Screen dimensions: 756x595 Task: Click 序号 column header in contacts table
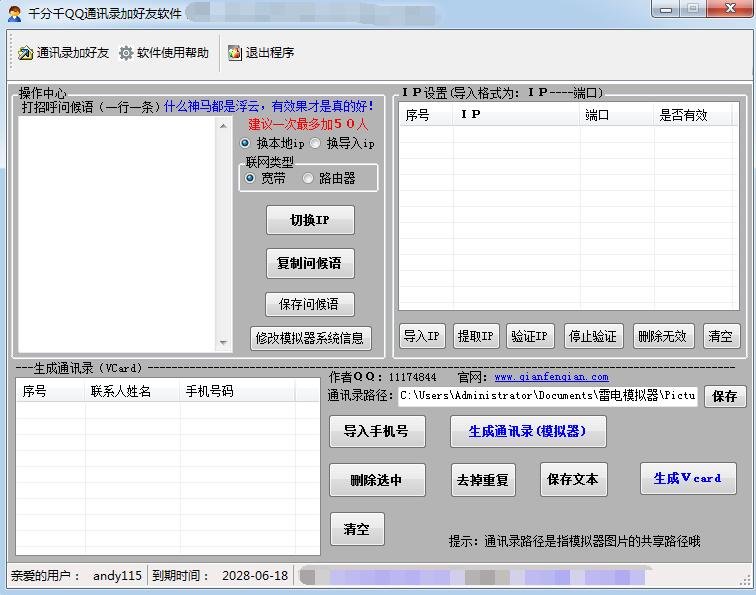(51, 391)
